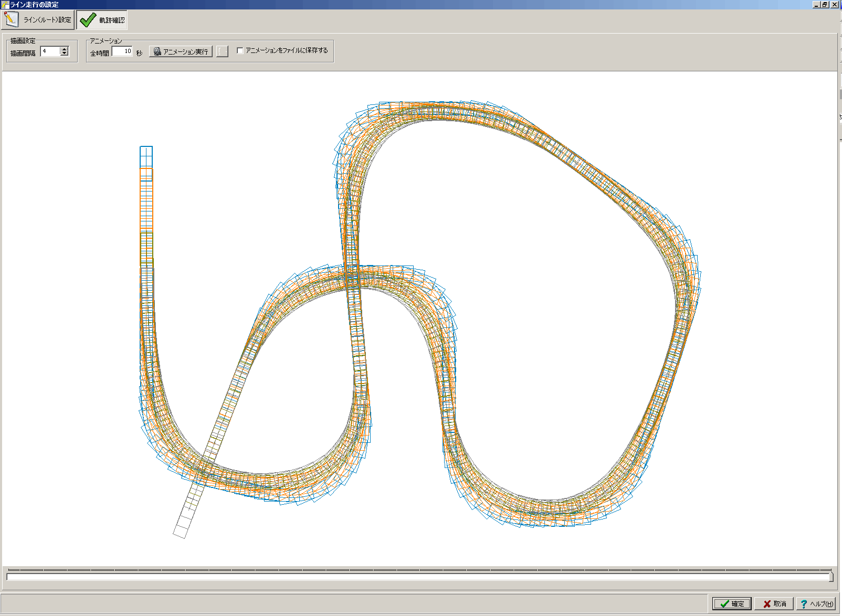Viewport: 842px width, 616px height.
Task: Click the title bar application icon
Action: (x=5, y=4)
